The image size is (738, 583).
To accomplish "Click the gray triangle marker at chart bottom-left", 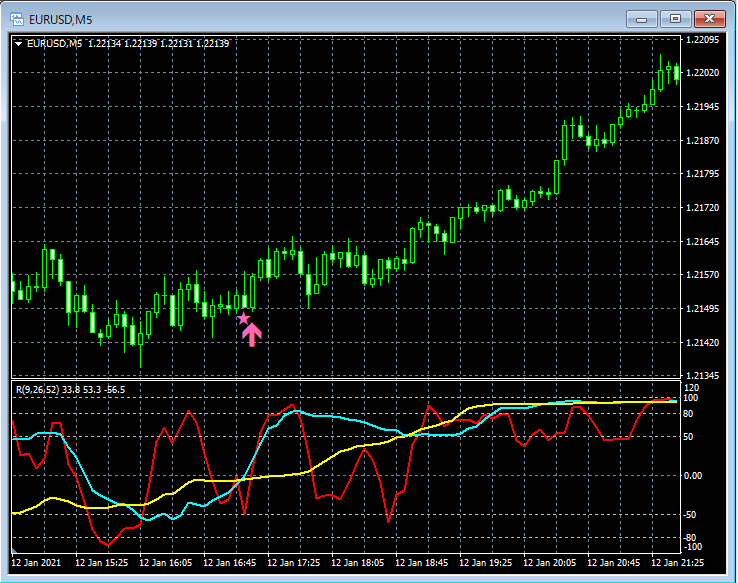I will tap(15, 551).
